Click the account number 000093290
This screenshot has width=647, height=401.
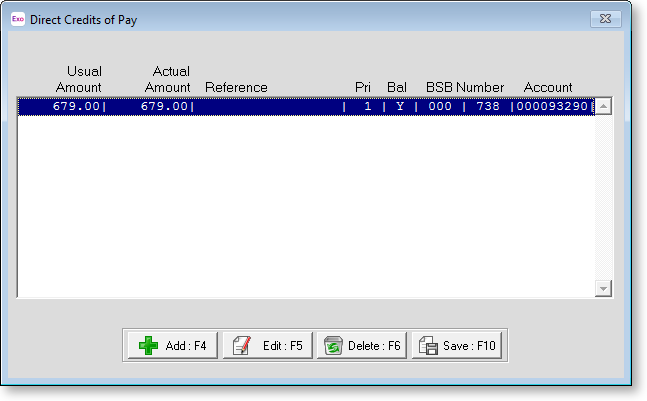click(554, 106)
